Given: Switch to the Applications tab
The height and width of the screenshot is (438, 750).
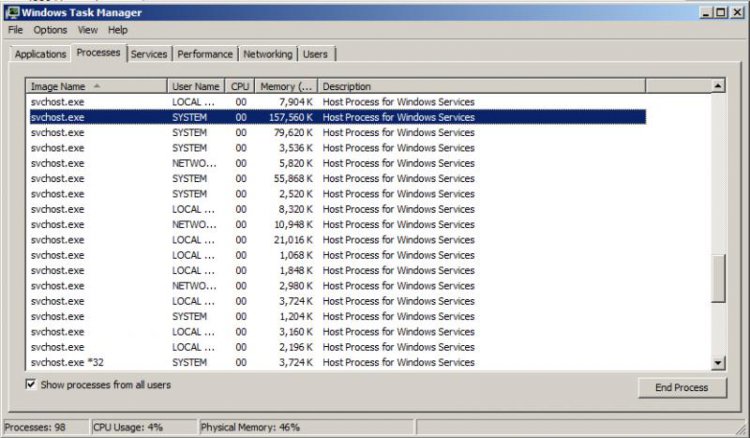Looking at the screenshot, I should [x=40, y=54].
